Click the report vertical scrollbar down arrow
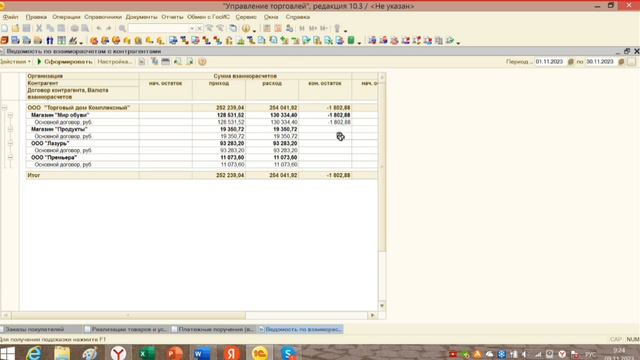640x360 pixels. point(382,306)
